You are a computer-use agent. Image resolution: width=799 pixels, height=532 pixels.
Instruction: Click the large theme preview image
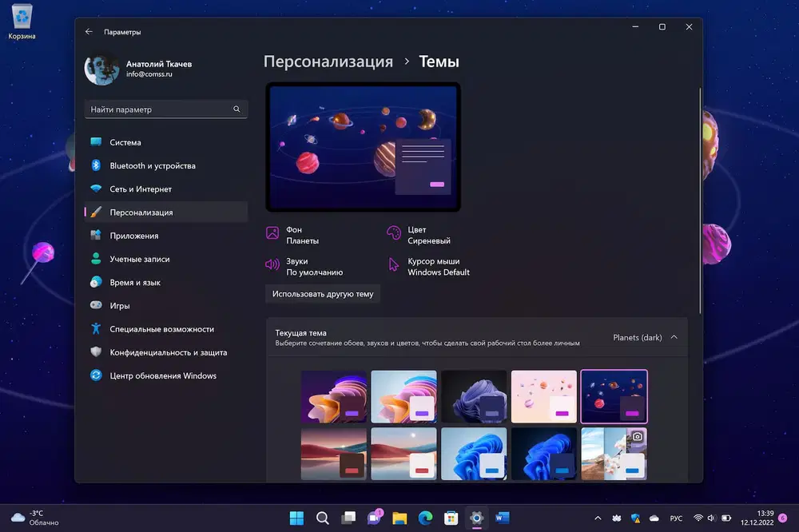[364, 147]
